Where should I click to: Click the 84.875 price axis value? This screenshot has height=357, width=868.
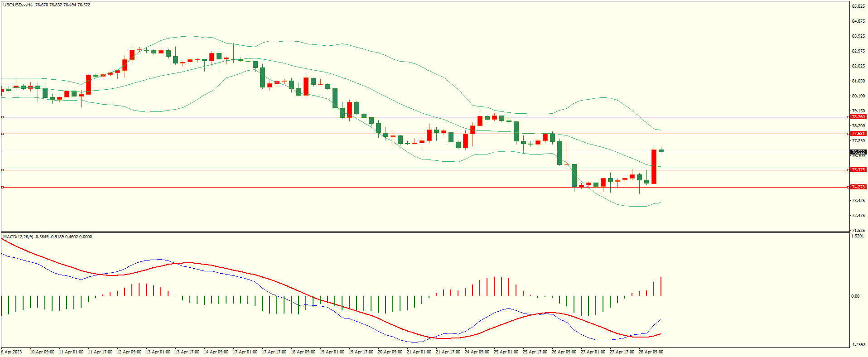pyautogui.click(x=858, y=21)
